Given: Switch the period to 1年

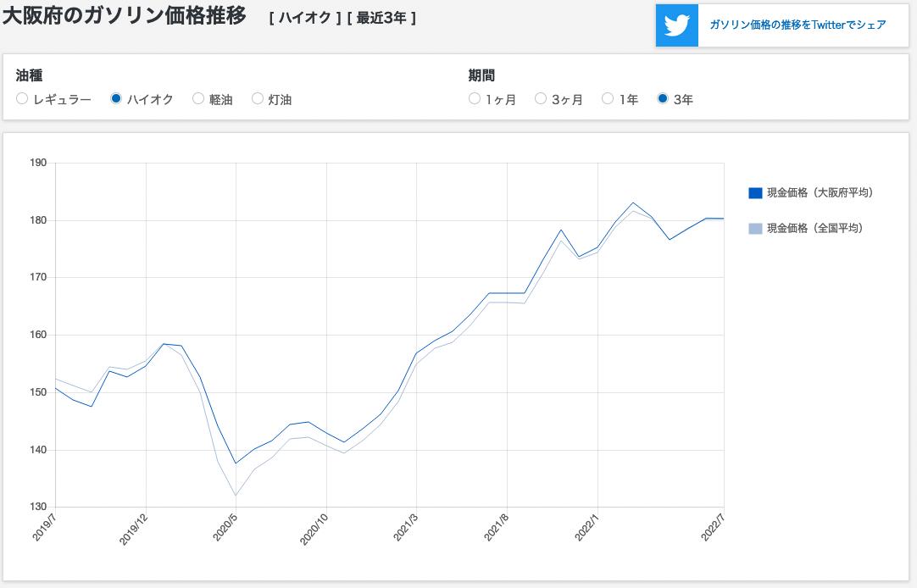Looking at the screenshot, I should (x=608, y=98).
